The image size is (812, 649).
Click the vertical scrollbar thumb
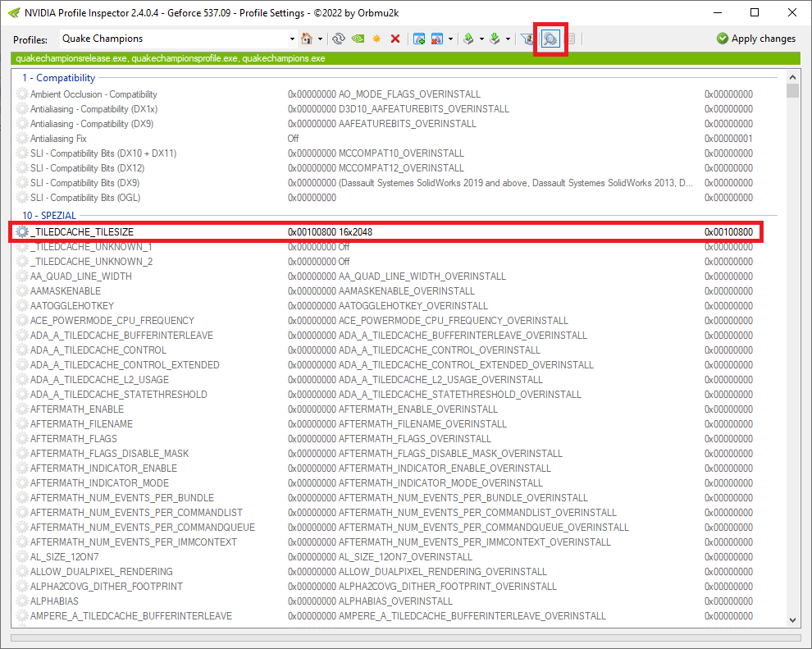(792, 90)
